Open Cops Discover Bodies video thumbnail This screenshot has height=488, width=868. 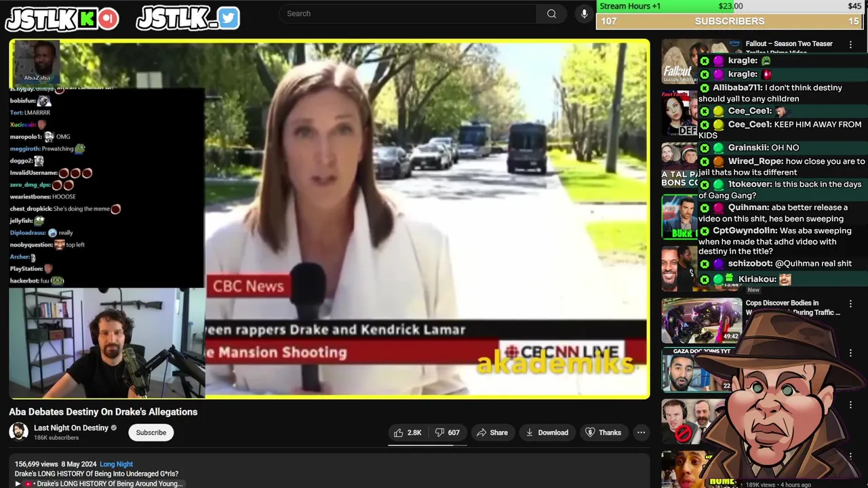(x=702, y=321)
